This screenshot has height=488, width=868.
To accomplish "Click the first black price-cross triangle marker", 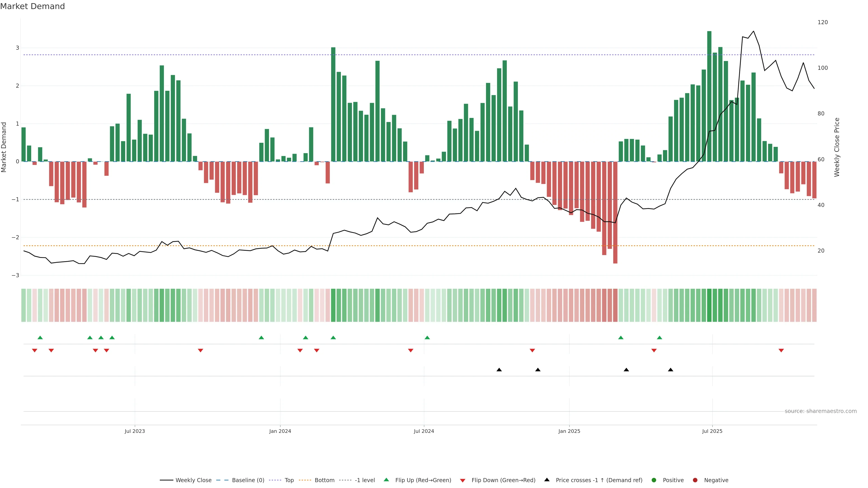I will click(499, 370).
